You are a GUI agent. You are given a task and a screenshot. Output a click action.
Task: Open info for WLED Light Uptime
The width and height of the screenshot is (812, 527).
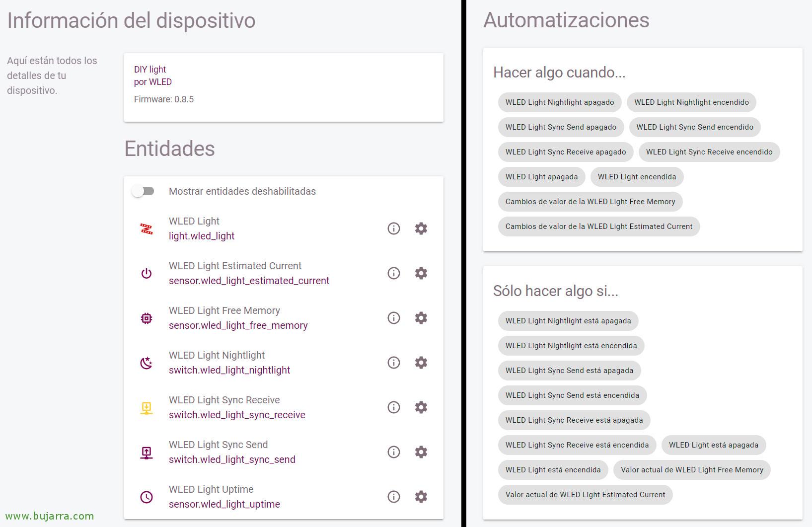click(x=394, y=497)
